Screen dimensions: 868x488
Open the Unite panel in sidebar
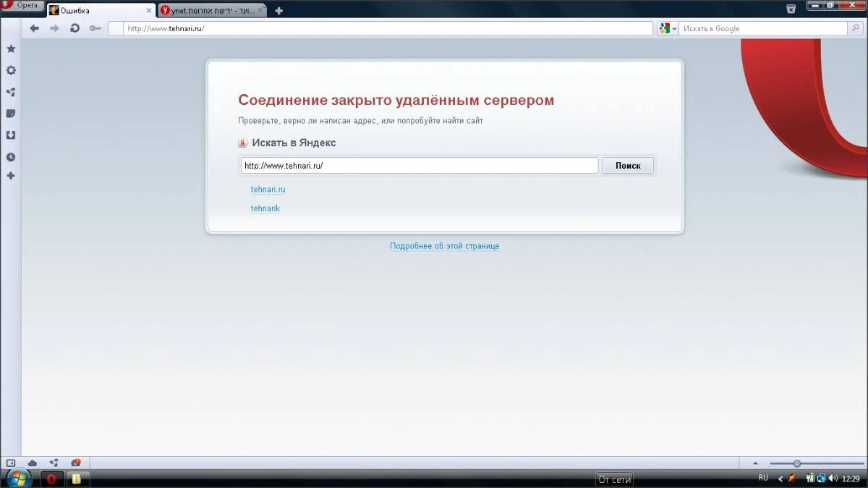(x=11, y=92)
